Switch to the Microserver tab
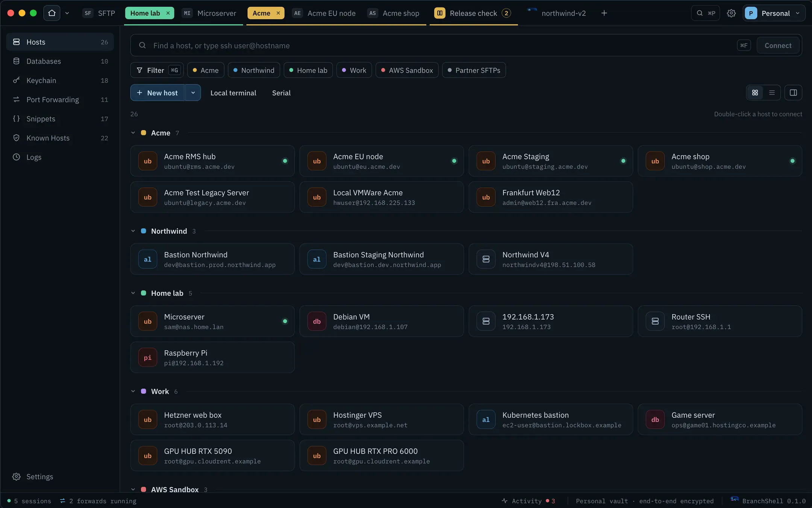The width and height of the screenshot is (812, 508). pos(209,13)
